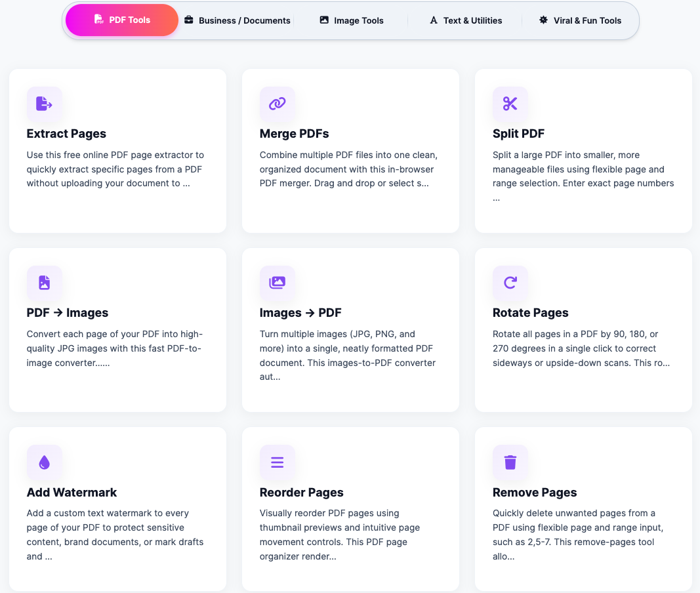This screenshot has height=593, width=700.
Task: Open the Split PDF tool card
Action: click(518, 133)
